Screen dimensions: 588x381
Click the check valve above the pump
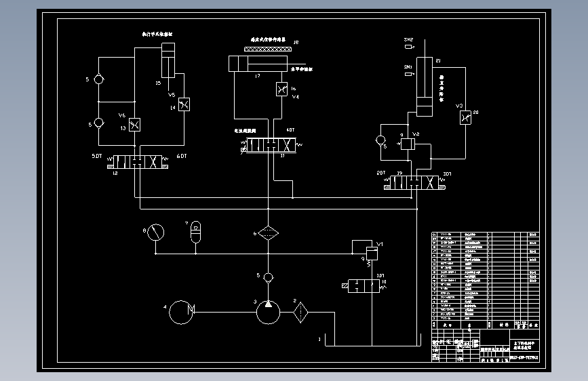268,278
